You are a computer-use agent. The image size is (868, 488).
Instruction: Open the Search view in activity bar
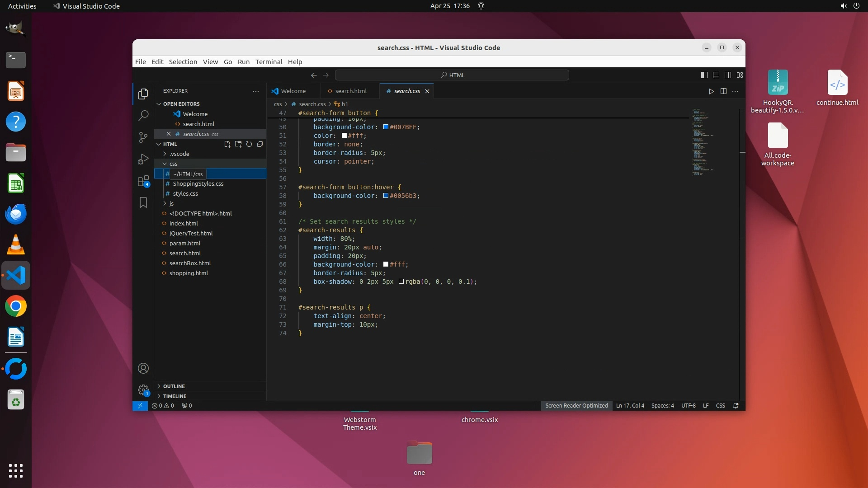click(143, 116)
